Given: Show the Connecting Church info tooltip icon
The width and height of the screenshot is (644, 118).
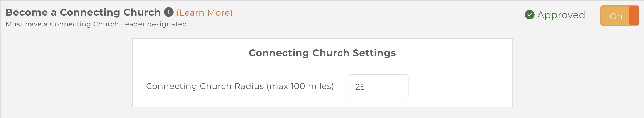Looking at the screenshot, I should [x=169, y=12].
